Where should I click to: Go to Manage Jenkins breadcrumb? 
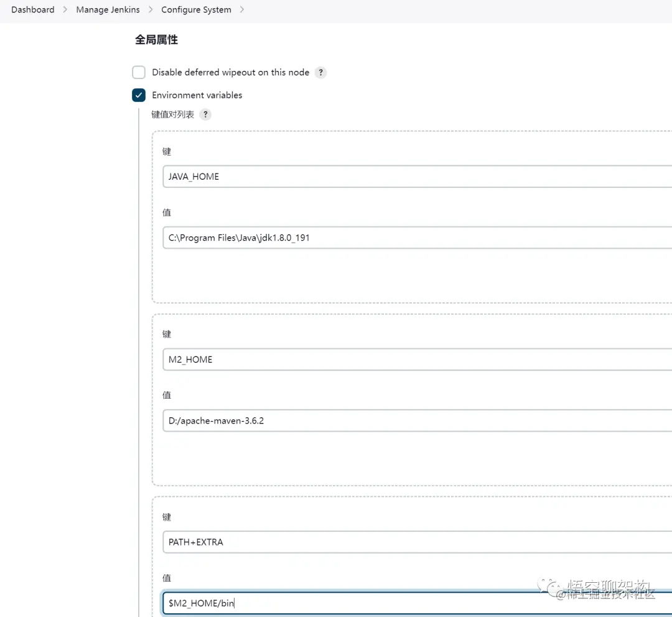108,9
